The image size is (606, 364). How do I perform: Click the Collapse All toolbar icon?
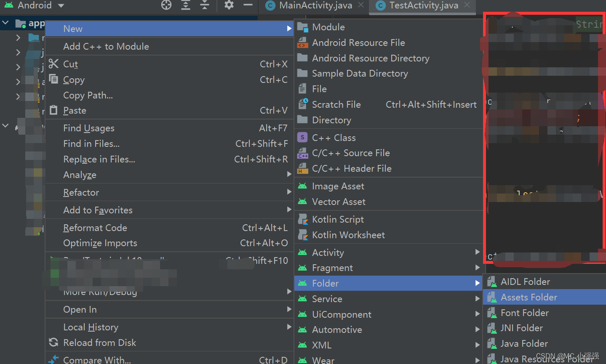click(x=205, y=5)
